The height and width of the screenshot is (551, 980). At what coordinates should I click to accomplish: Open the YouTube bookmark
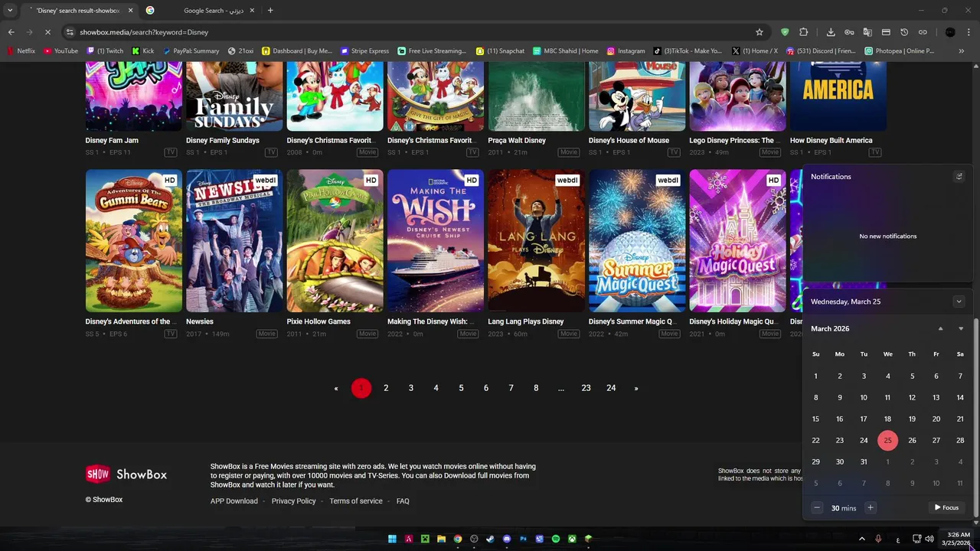click(x=60, y=51)
